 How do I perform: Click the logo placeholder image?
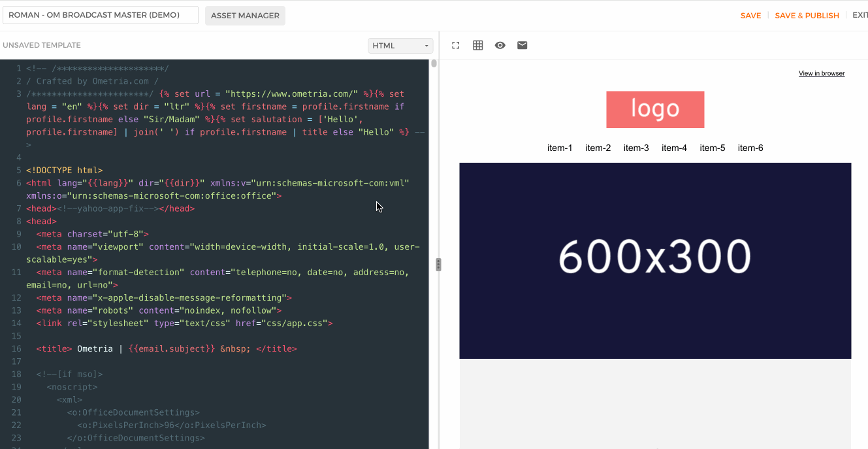point(655,109)
